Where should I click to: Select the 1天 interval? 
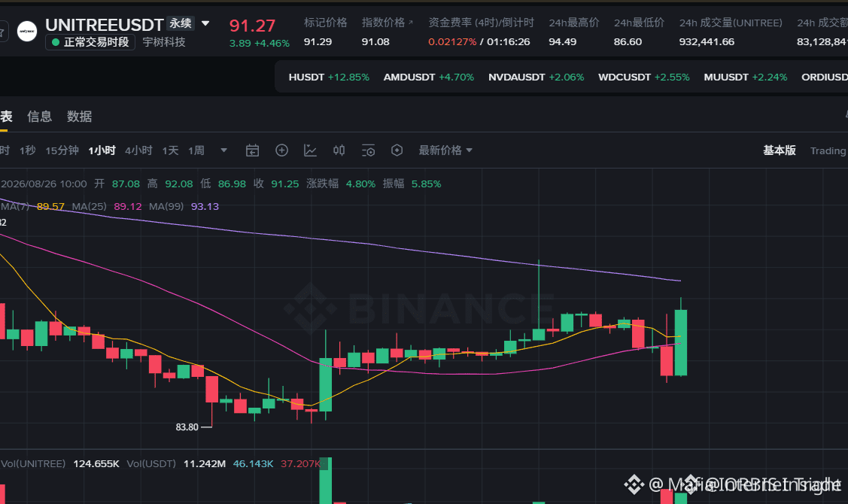click(170, 150)
